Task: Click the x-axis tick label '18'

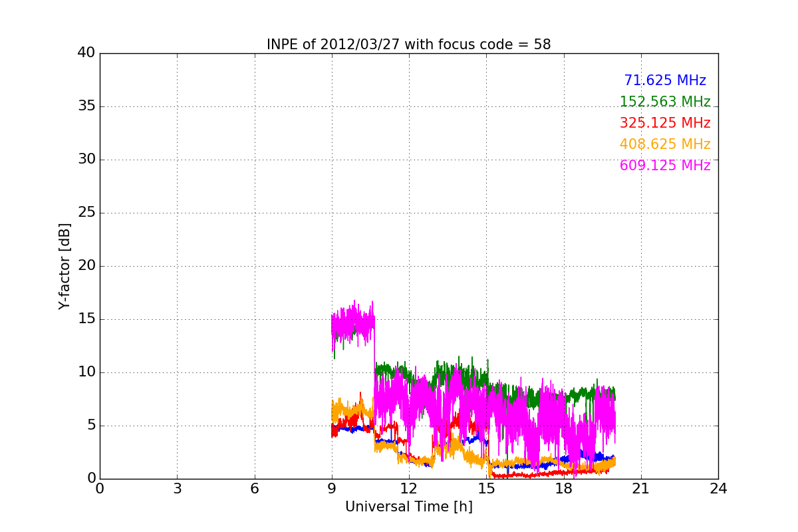Action: point(564,489)
